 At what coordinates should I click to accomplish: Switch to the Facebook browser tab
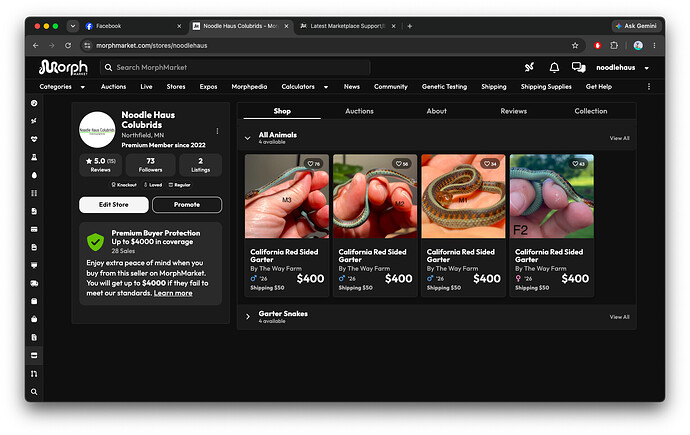pyautogui.click(x=133, y=26)
